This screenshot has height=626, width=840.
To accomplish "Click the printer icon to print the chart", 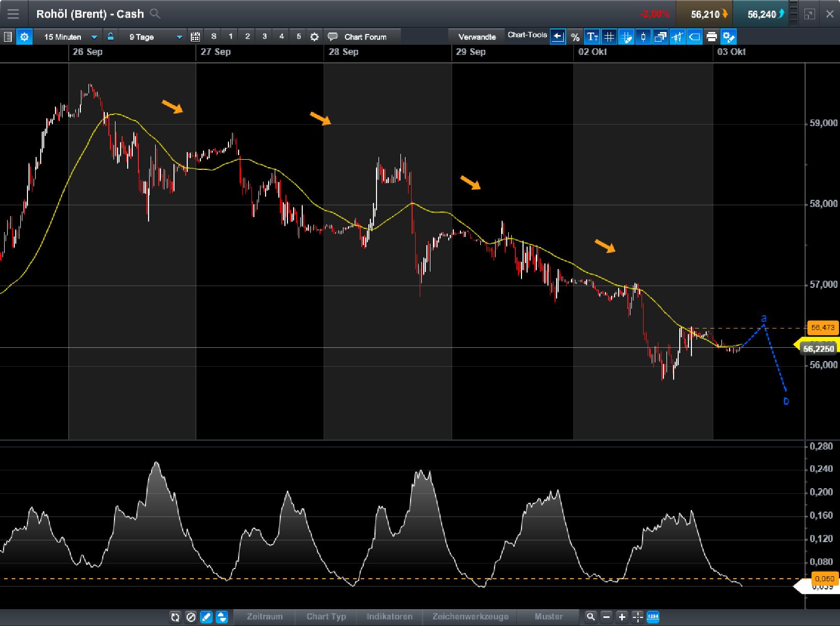I will [x=711, y=37].
